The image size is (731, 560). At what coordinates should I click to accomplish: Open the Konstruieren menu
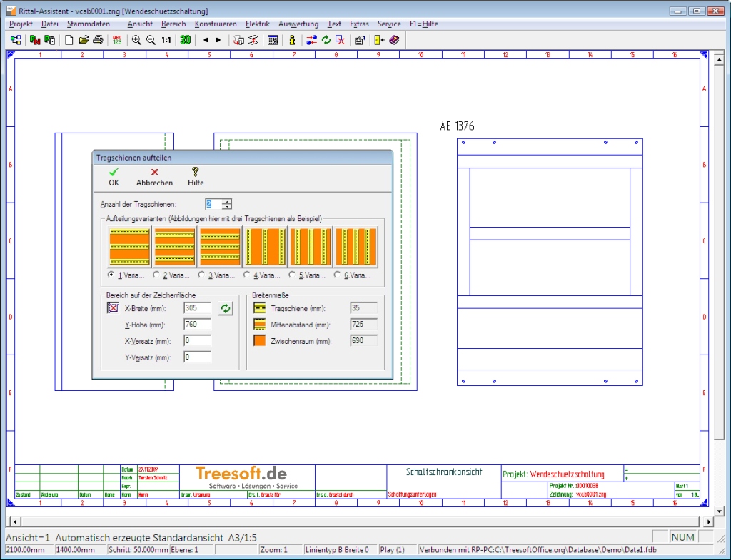[216, 24]
